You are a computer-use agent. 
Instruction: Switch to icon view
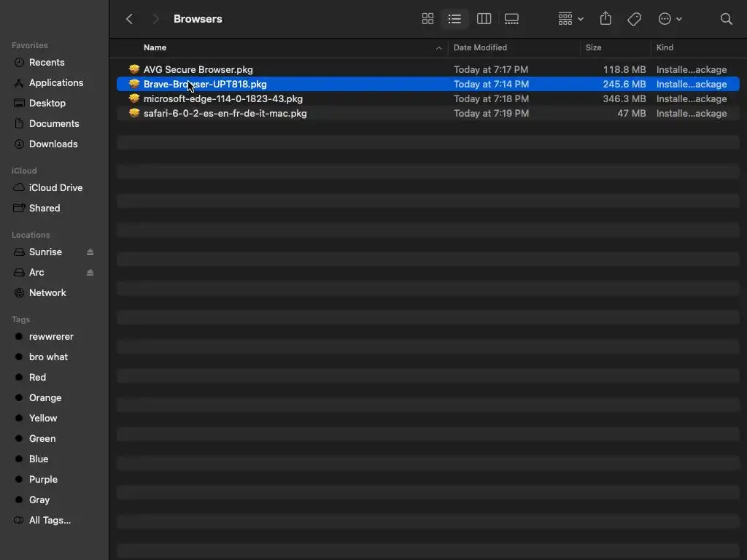pyautogui.click(x=427, y=19)
